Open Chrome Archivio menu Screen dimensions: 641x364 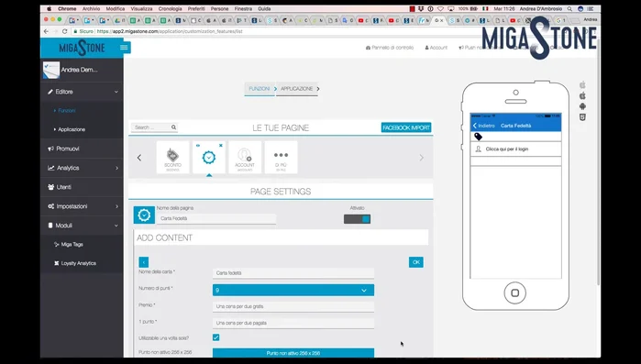coord(91,8)
